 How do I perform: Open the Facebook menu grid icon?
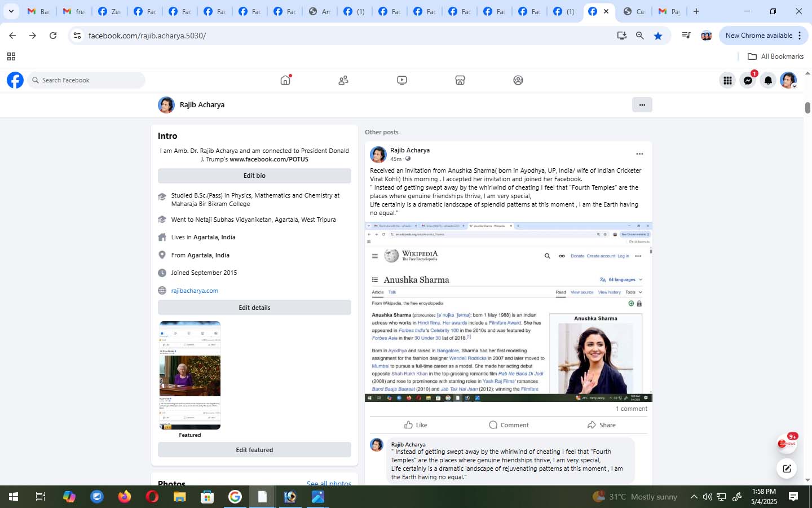tap(727, 80)
